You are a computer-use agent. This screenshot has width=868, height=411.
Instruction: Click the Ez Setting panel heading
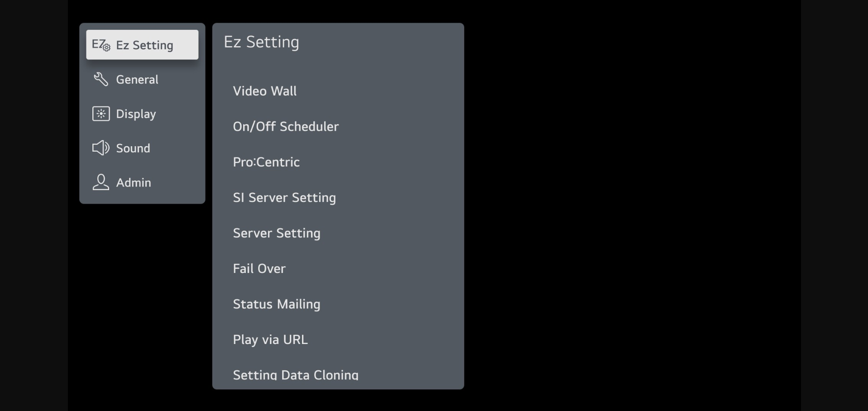[x=261, y=42]
